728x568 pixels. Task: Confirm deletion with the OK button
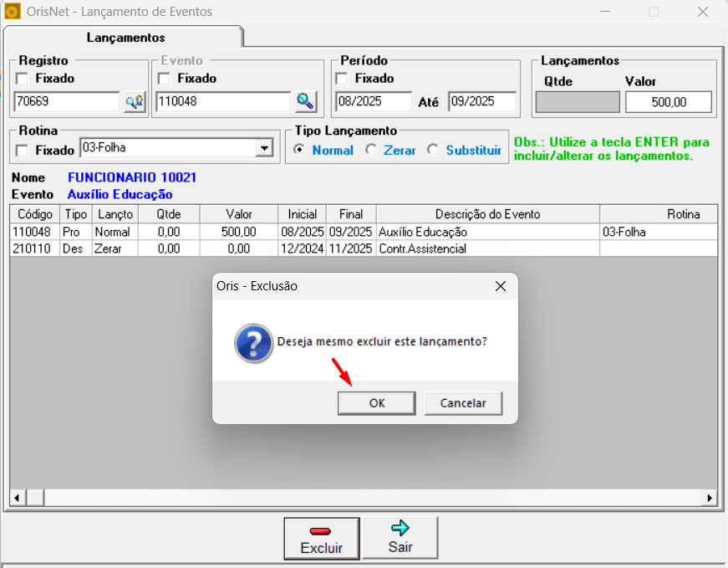(x=377, y=403)
